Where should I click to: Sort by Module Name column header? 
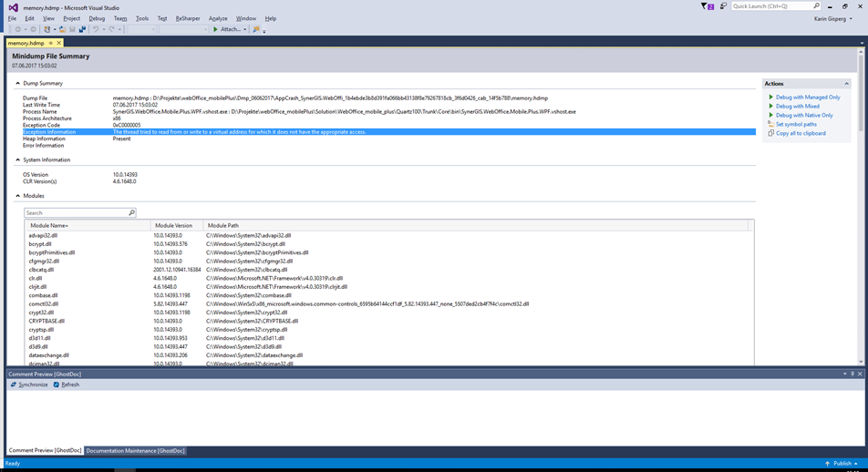click(88, 225)
